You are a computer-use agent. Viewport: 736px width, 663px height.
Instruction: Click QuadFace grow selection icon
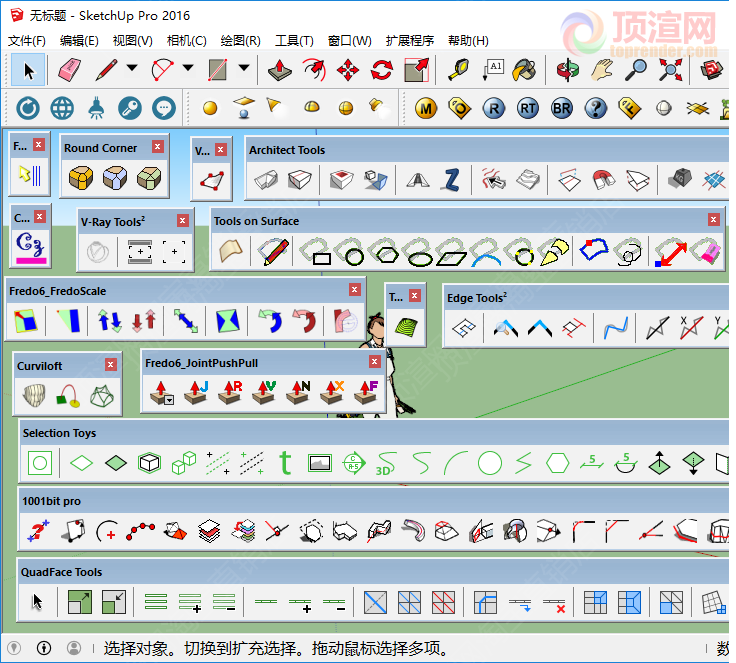pyautogui.click(x=80, y=601)
